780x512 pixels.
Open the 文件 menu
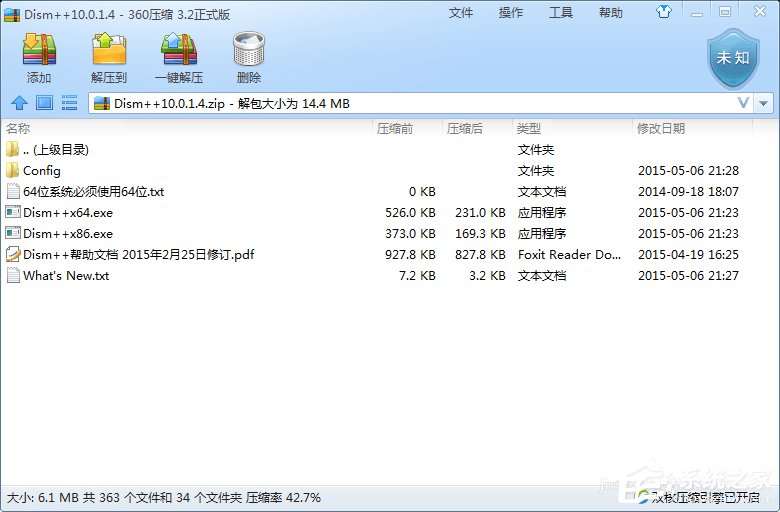tap(461, 12)
